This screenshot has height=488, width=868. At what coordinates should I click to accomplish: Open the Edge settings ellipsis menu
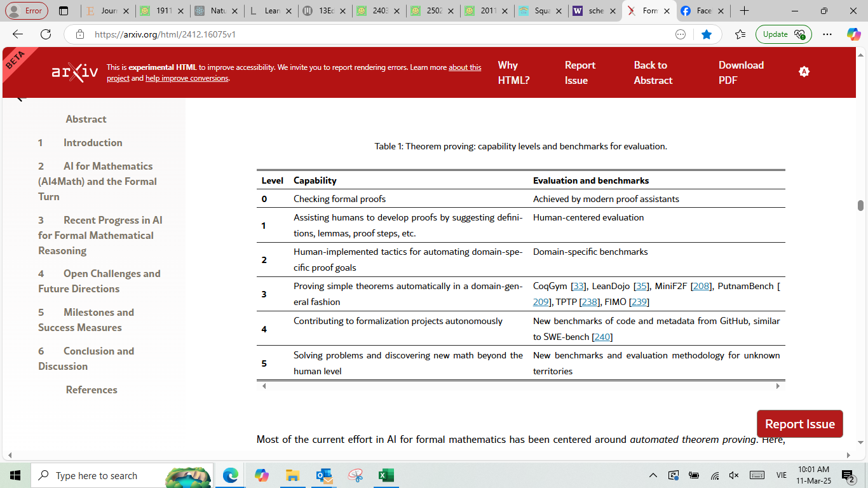pyautogui.click(x=827, y=34)
